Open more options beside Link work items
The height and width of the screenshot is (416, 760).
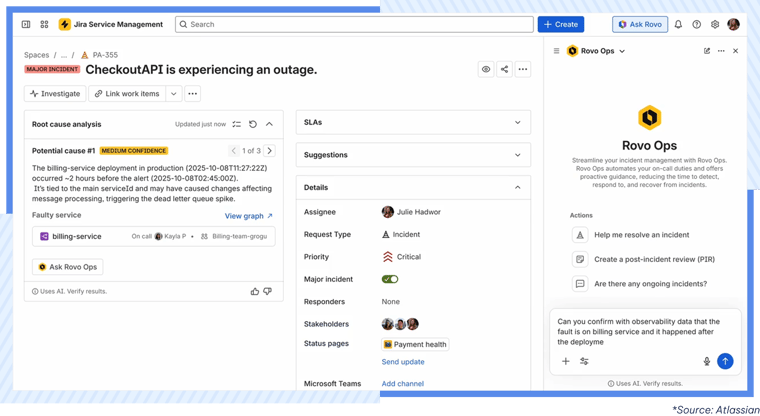(x=192, y=94)
